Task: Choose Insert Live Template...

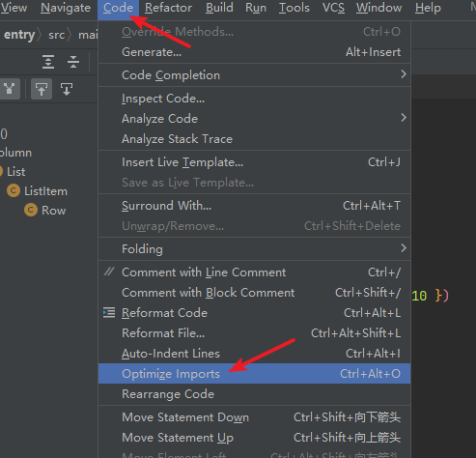Action: [254, 162]
